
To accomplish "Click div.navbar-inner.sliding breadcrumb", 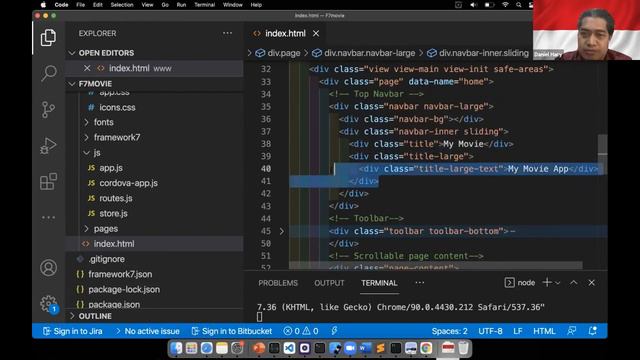I will coord(483,53).
